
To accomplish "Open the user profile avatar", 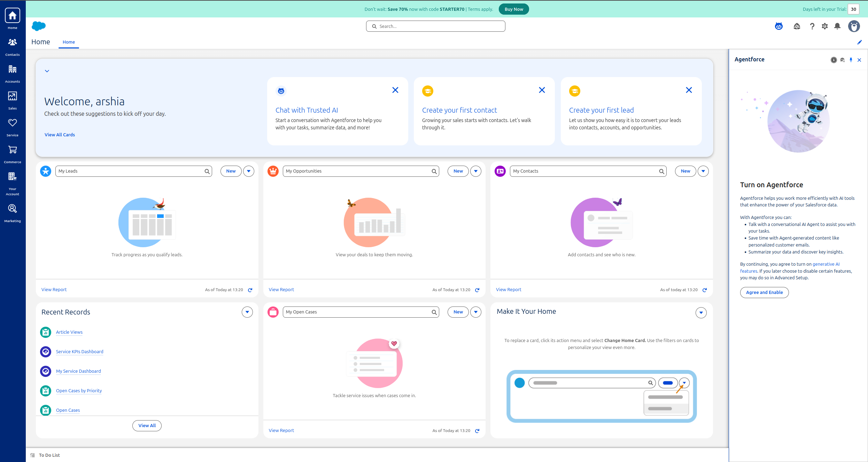I will click(854, 26).
